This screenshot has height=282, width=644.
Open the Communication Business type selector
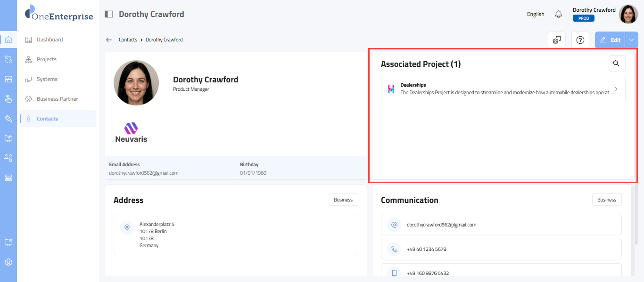click(x=607, y=200)
